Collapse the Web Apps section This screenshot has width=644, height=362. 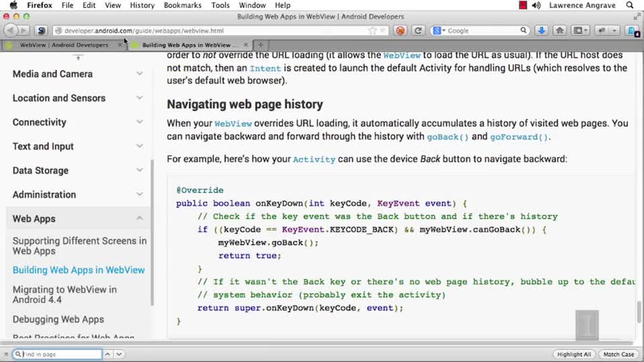(140, 219)
